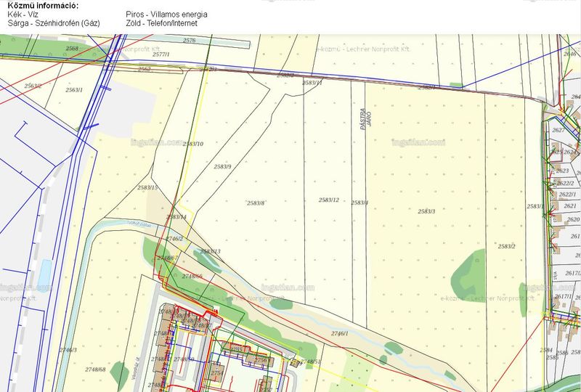Screen dimensions: 581x392
Task: Click parcel label 2576 on the map
Action: tap(189, 41)
